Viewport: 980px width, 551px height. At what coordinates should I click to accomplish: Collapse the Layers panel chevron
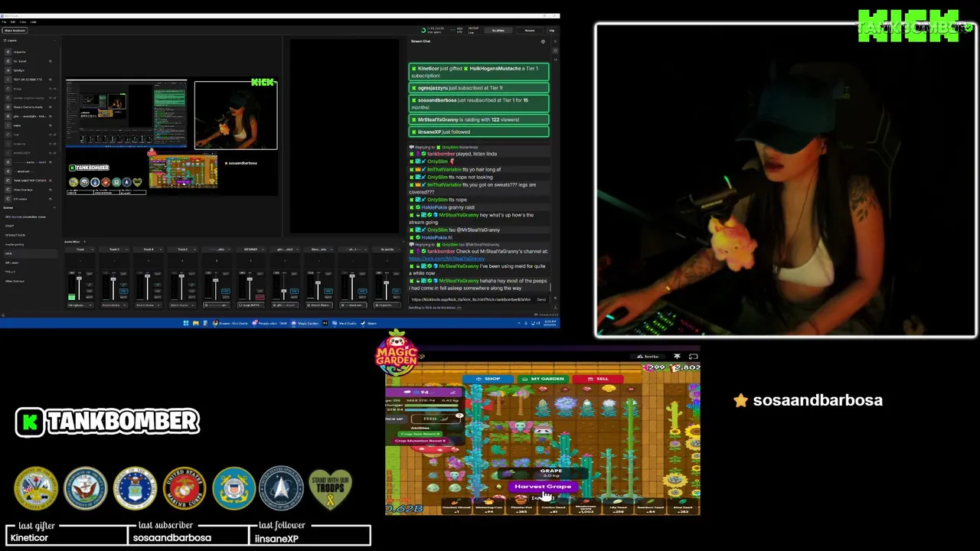pos(54,41)
